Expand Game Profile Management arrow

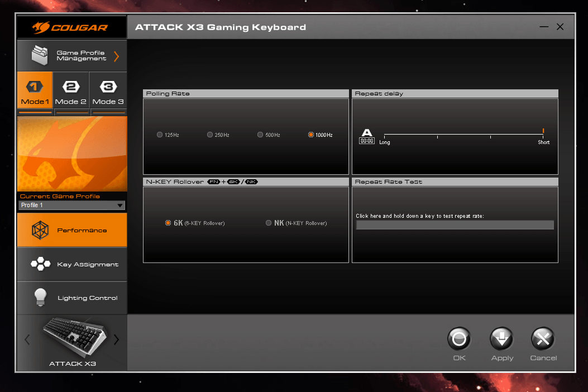tap(117, 56)
